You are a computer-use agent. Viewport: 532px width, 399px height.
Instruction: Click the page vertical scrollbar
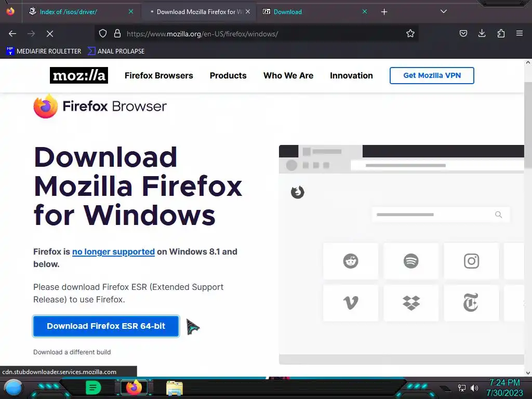point(528,126)
